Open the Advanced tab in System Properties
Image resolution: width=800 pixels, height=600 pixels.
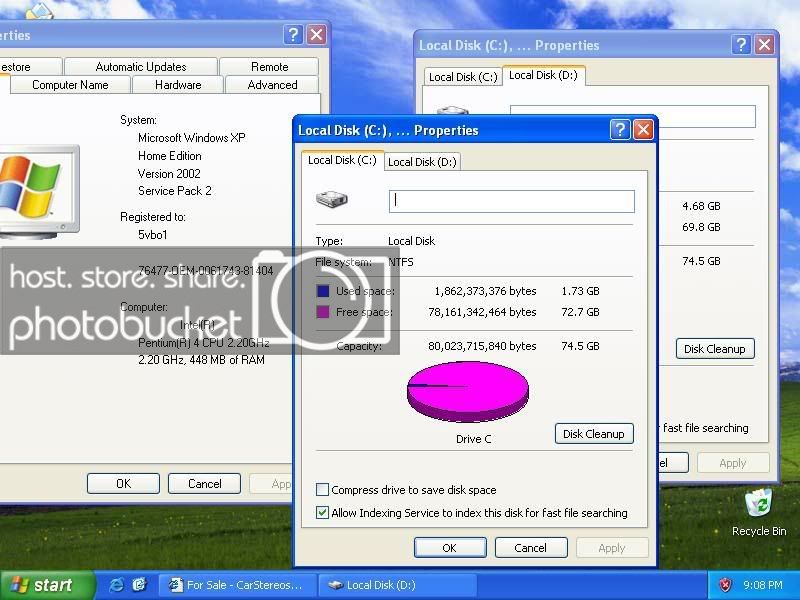coord(272,85)
